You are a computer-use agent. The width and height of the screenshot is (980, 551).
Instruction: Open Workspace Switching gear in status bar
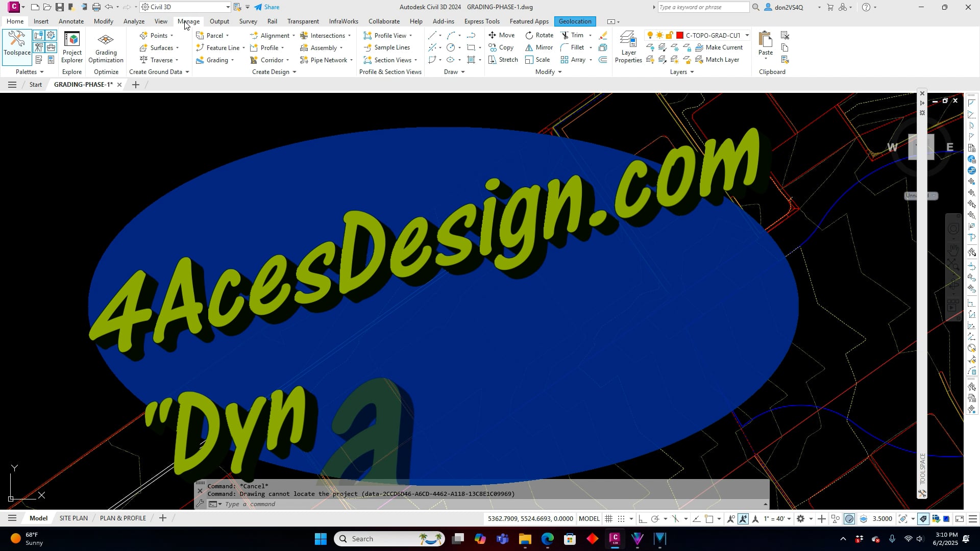pos(801,519)
